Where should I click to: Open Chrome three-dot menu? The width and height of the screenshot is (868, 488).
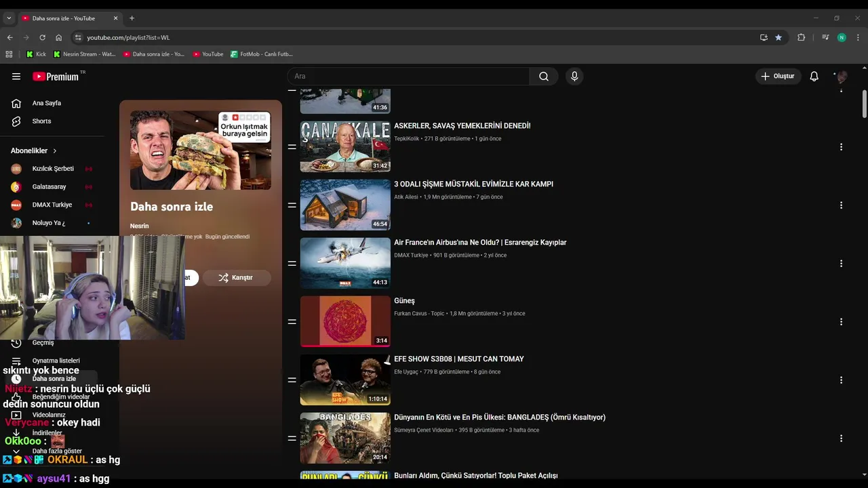click(x=858, y=38)
